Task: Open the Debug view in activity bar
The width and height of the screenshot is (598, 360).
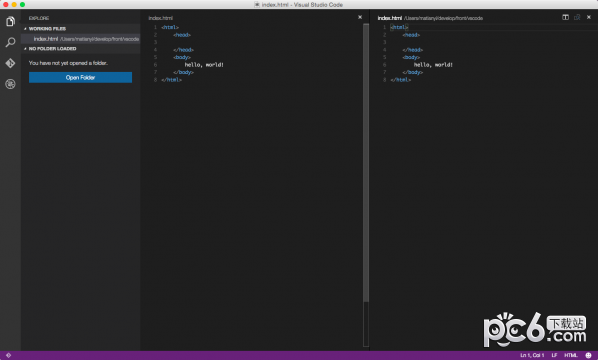Action: tap(10, 84)
